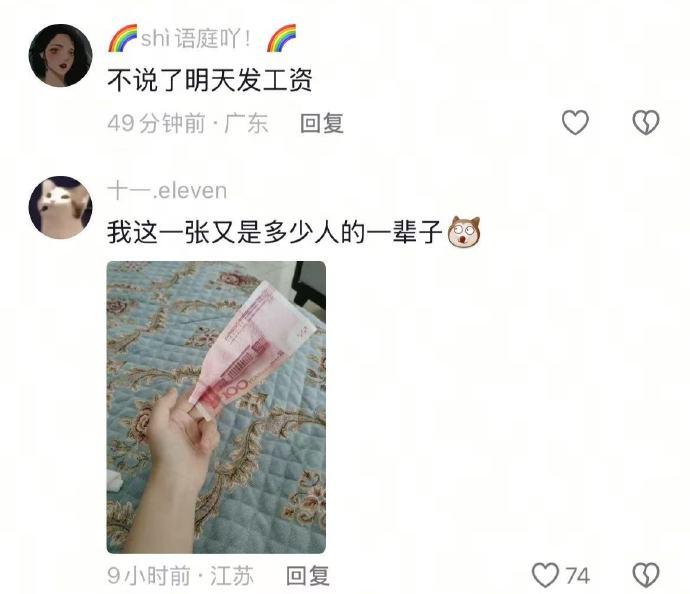Tap the 9小时前 timestamp
The image size is (690, 594).
(x=149, y=576)
